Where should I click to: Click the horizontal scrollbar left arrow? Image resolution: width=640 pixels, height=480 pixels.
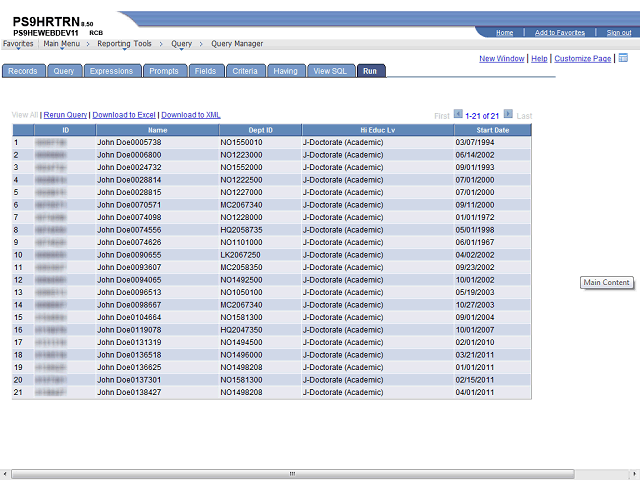[5, 473]
